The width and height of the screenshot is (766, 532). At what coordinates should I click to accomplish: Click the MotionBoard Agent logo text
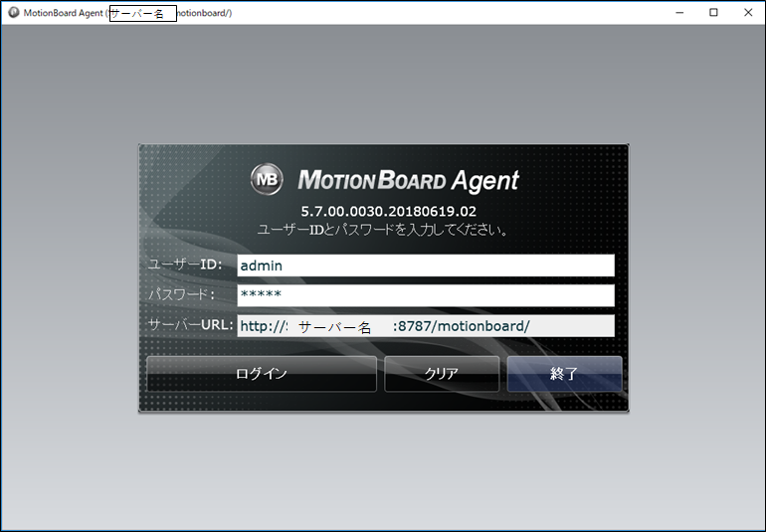click(409, 180)
